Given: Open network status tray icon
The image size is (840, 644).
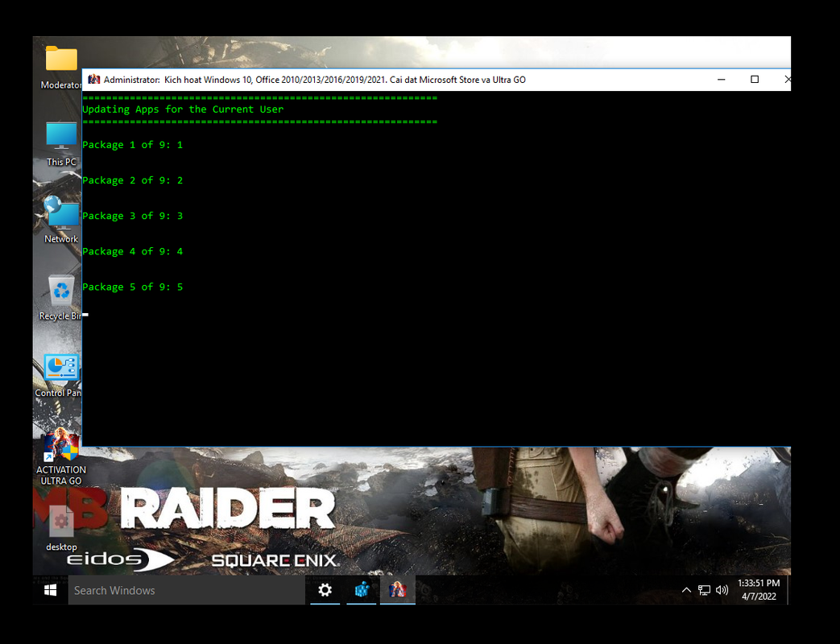Looking at the screenshot, I should 704,590.
